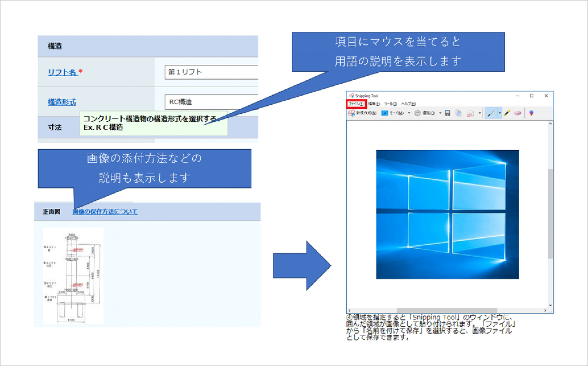Click the horizontal scrollbar left arrow

click(349, 310)
